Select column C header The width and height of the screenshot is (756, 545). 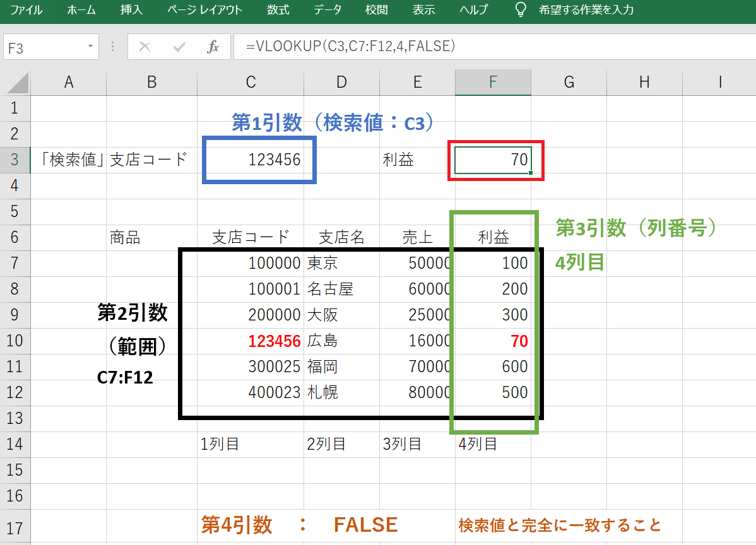pyautogui.click(x=251, y=83)
